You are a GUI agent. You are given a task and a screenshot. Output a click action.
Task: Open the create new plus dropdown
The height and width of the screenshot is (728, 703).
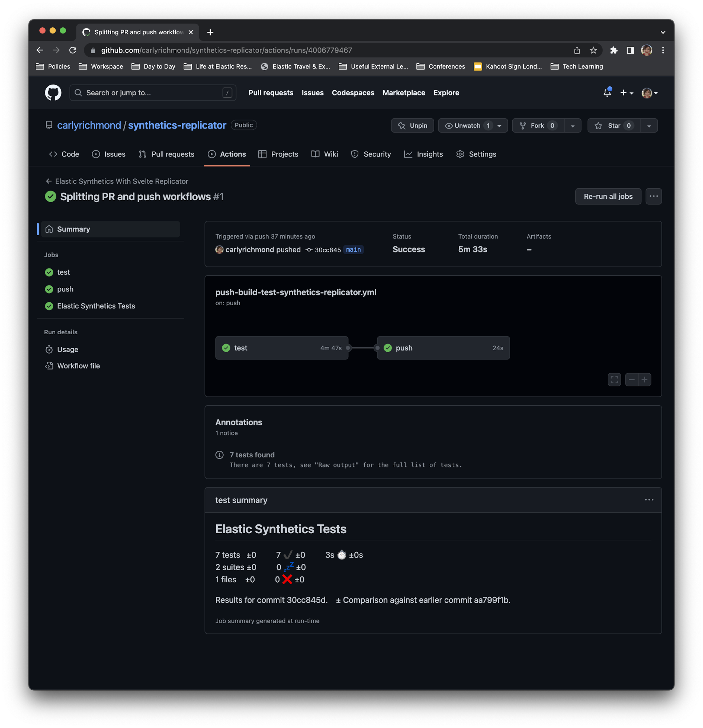[627, 93]
